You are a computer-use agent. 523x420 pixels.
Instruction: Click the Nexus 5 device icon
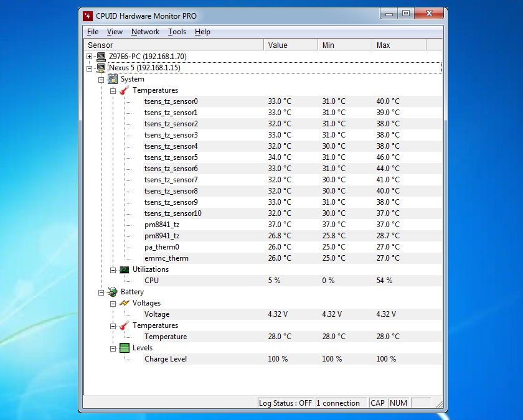coord(100,68)
